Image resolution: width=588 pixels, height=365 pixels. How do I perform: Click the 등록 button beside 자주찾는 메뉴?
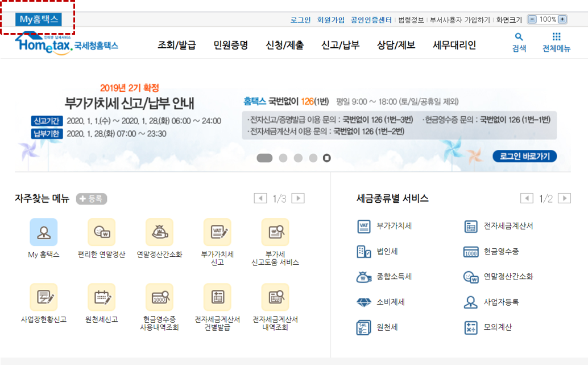(92, 199)
